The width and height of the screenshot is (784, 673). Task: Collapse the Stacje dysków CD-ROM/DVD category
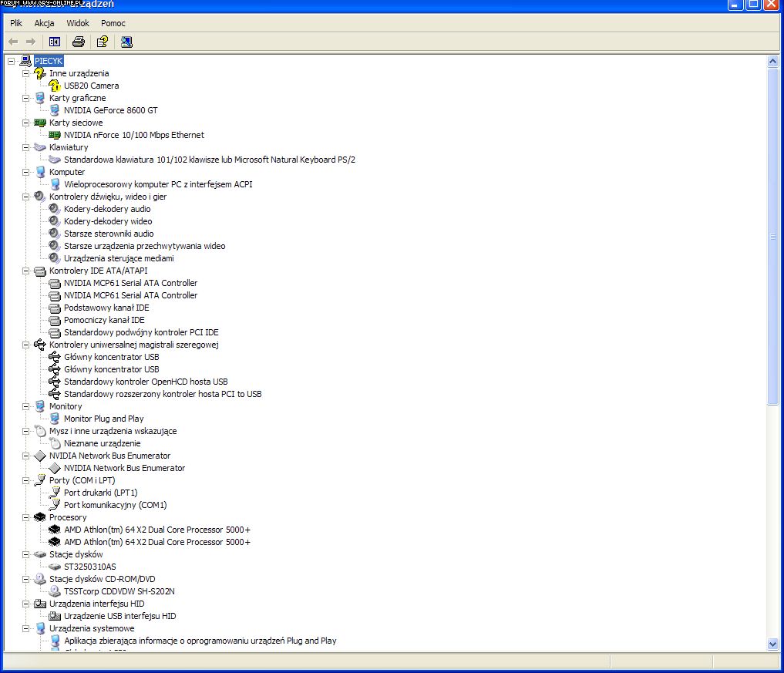tap(25, 579)
